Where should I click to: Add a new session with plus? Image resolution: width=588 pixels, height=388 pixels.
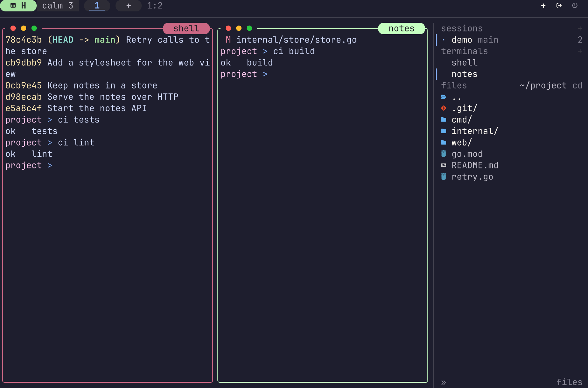pos(580,28)
